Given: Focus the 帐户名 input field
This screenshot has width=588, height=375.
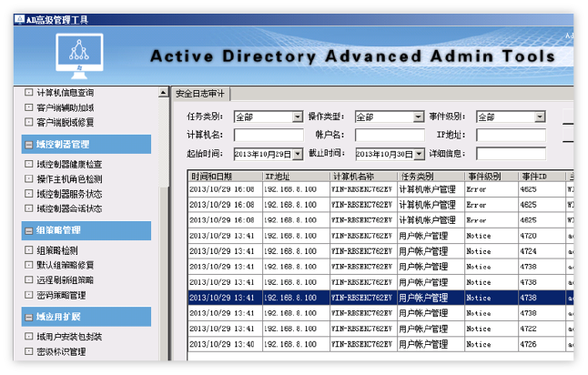Looking at the screenshot, I should pyautogui.click(x=390, y=135).
